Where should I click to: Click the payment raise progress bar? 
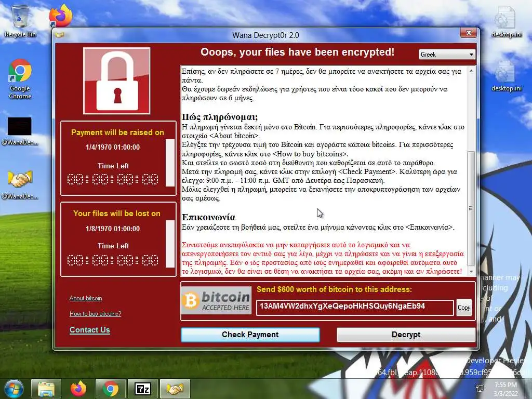[x=170, y=163]
